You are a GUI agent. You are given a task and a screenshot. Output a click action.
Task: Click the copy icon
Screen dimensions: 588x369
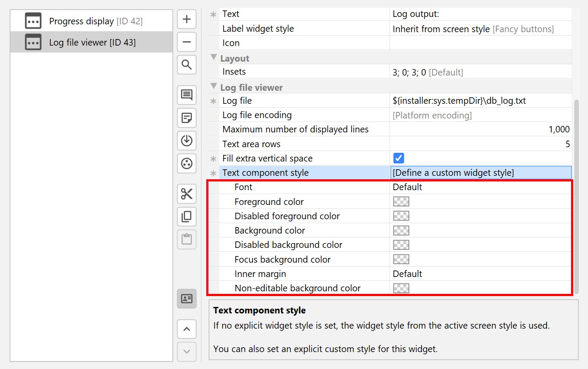tap(187, 217)
